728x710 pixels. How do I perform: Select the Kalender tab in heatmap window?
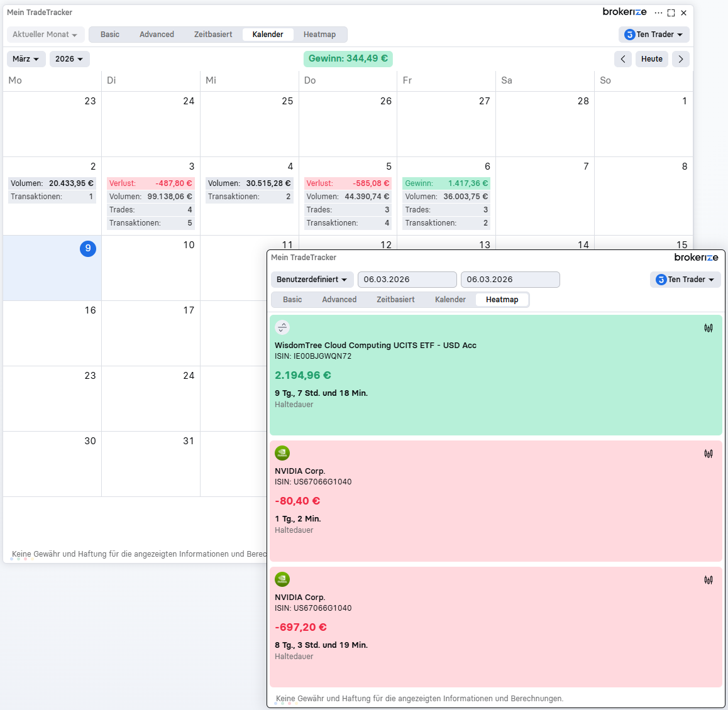(450, 300)
